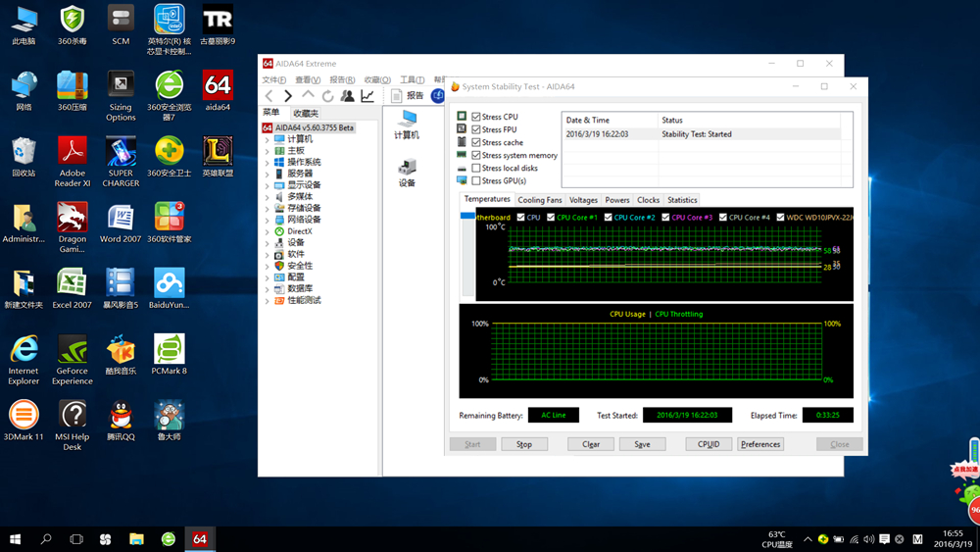The height and width of the screenshot is (552, 980).
Task: Expand the 主板 tree node
Action: [268, 151]
